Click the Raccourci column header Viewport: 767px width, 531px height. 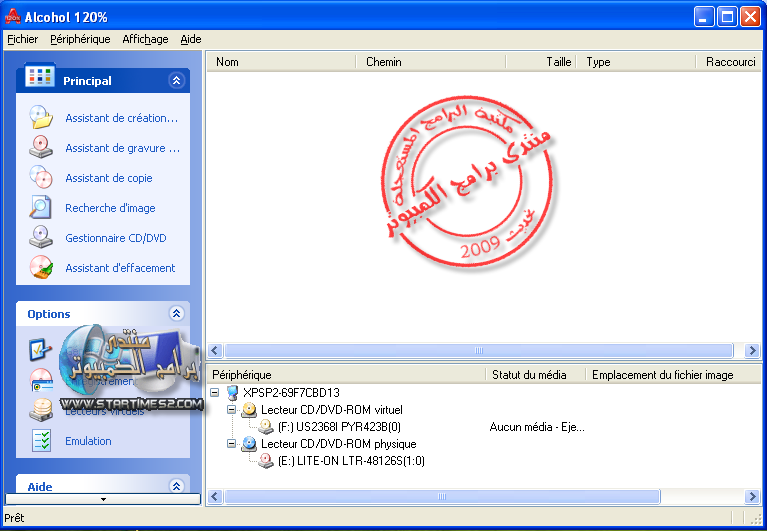(729, 62)
